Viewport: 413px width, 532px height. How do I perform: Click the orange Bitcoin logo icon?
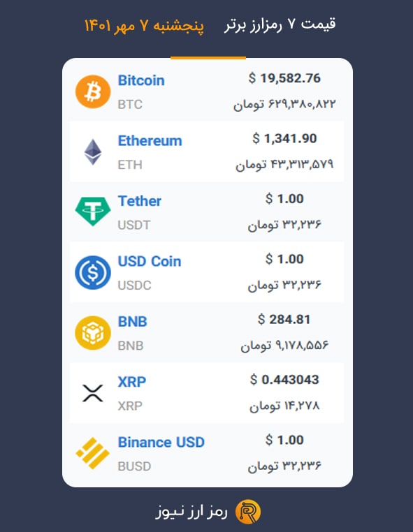[93, 91]
